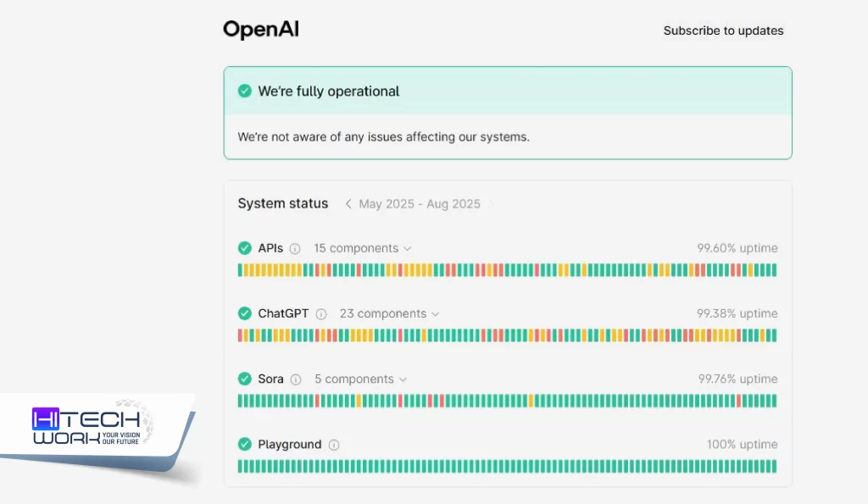Screen dimensions: 868x504
Task: Click the info icon next to Playground
Action: tap(334, 444)
